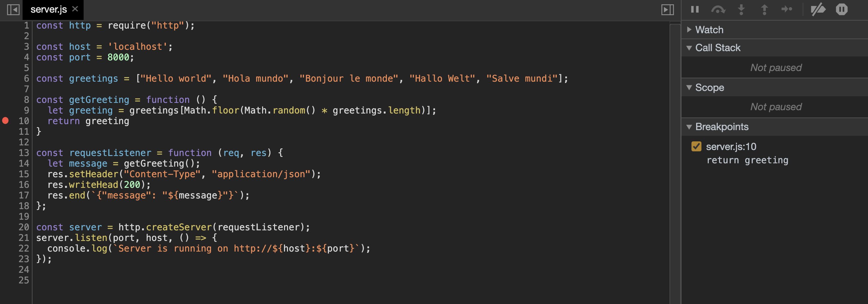The width and height of the screenshot is (868, 304).
Task: Click the Scope 'Not paused' message
Action: tap(776, 107)
